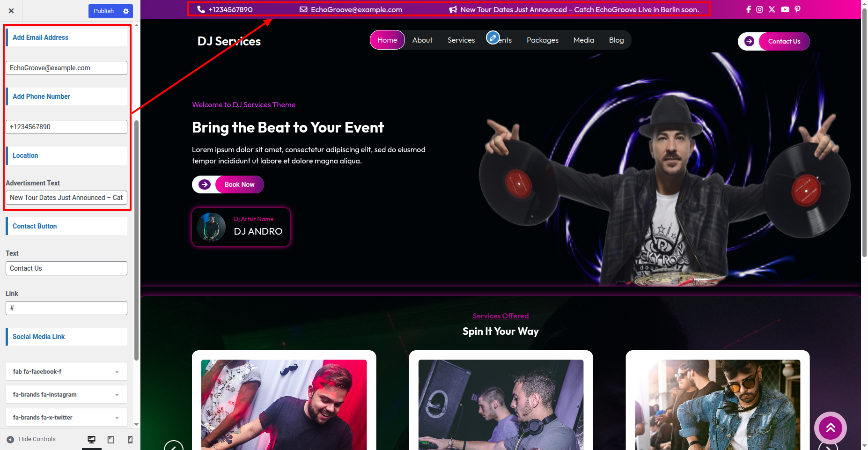Open the fa-brands fa-instagram dropdown
Image resolution: width=868 pixels, height=450 pixels.
(66, 394)
